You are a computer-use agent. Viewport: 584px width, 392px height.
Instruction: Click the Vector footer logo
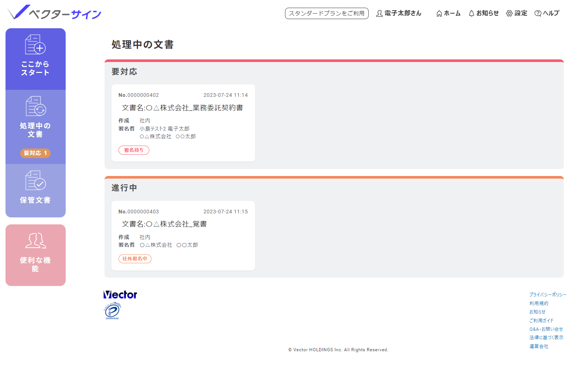tap(120, 294)
